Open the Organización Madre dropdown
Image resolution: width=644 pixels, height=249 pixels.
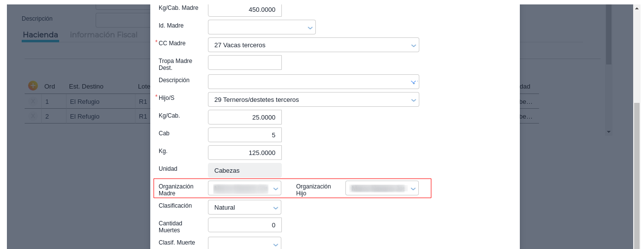pyautogui.click(x=275, y=188)
